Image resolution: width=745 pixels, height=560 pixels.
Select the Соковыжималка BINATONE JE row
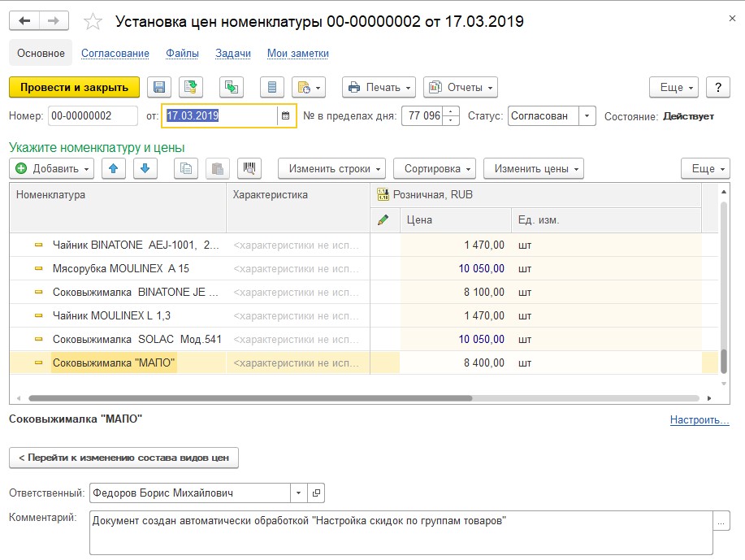363,292
